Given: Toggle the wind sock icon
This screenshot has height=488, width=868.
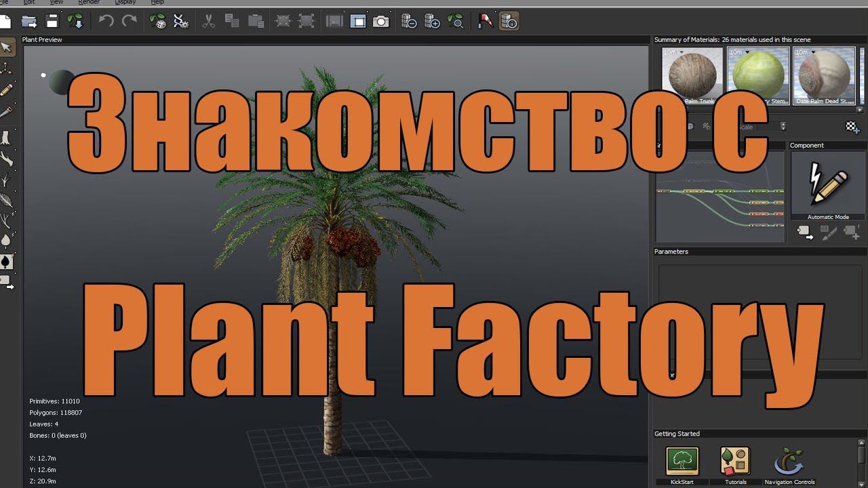Looking at the screenshot, I should tap(486, 22).
